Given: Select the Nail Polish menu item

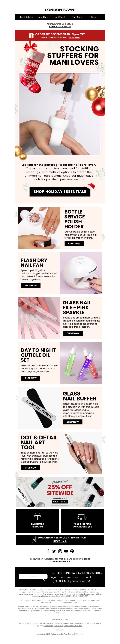Looking at the screenshot, I should pyautogui.click(x=60, y=17).
